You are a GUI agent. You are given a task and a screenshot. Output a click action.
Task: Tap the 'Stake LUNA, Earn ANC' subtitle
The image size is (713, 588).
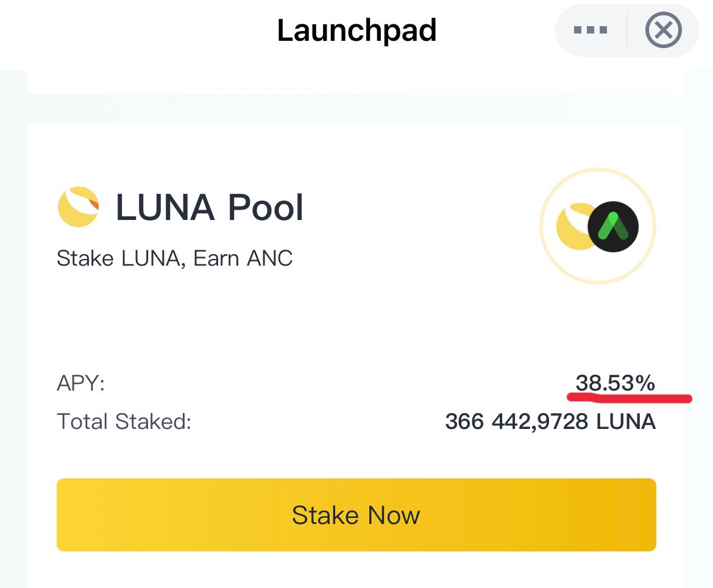[x=175, y=258]
